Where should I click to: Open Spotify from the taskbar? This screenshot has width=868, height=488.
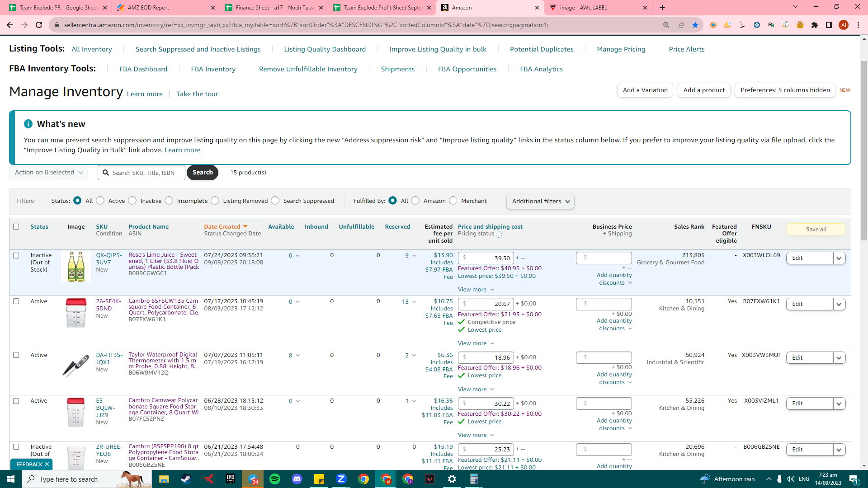coord(275,479)
